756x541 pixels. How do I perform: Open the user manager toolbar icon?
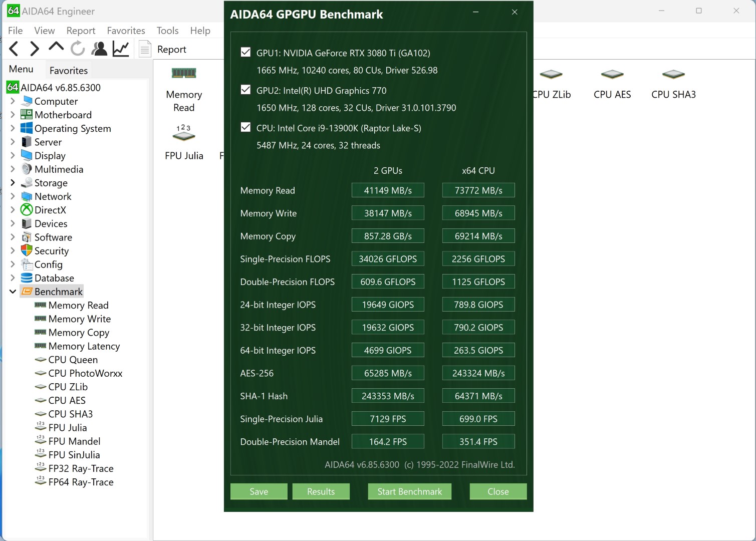[99, 49]
